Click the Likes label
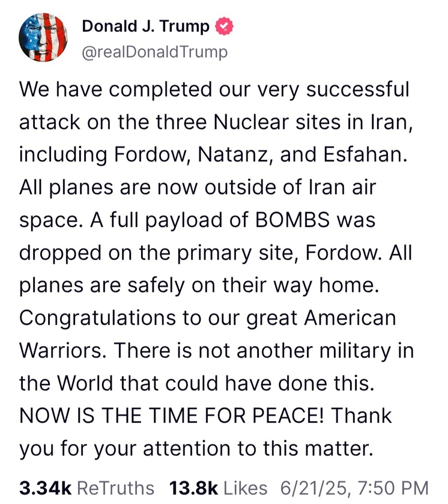The height and width of the screenshot is (504, 448). 245,488
